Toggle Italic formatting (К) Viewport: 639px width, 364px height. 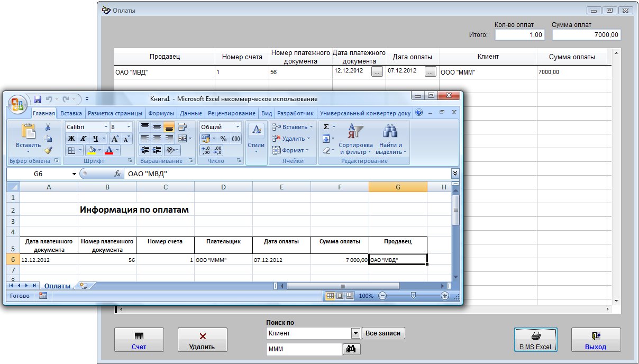83,139
